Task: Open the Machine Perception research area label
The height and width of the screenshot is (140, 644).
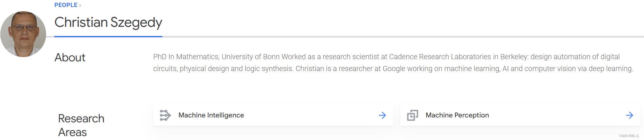Action: [x=457, y=115]
